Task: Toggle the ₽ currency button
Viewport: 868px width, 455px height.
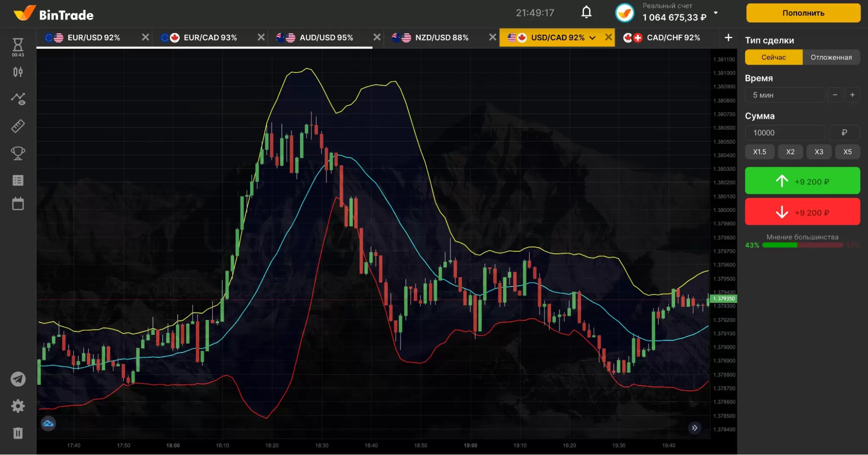Action: [844, 133]
